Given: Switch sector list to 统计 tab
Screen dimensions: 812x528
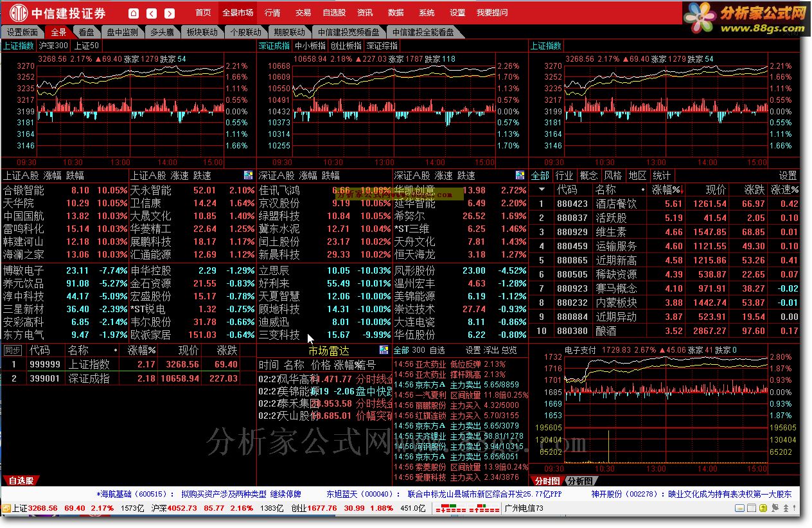Looking at the screenshot, I should 662,175.
